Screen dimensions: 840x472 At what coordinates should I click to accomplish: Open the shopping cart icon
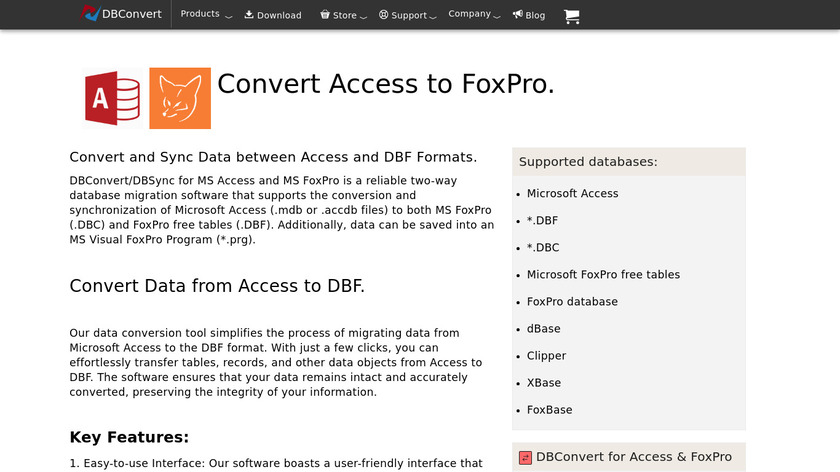click(x=572, y=17)
